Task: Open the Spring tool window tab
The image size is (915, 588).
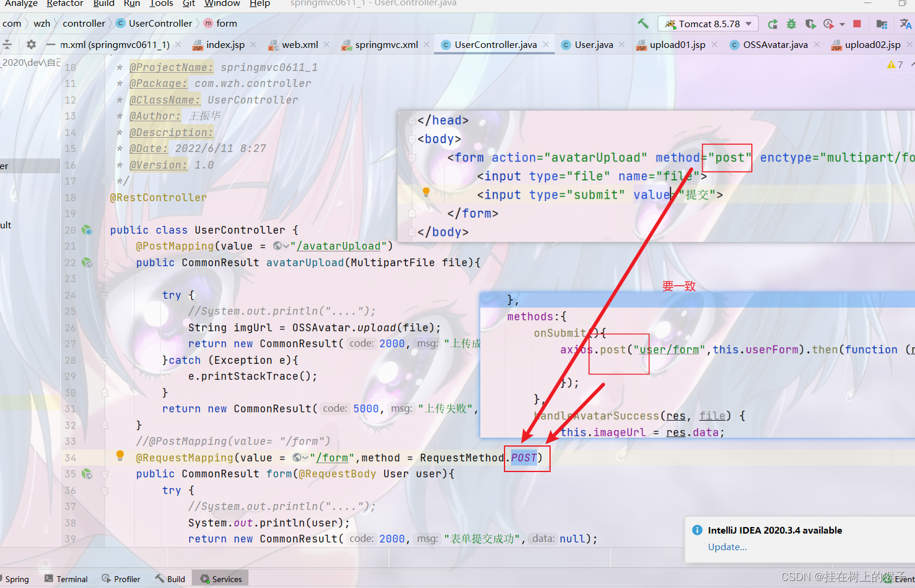Action: 15,579
